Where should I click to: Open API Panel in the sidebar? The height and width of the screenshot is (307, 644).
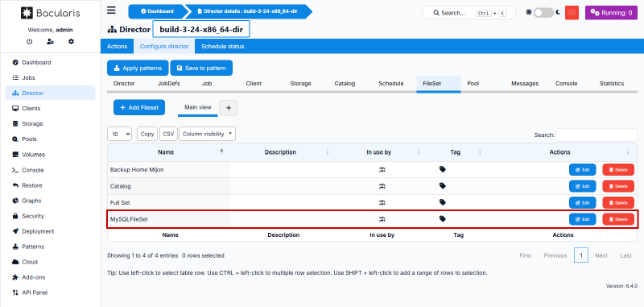pyautogui.click(x=50, y=292)
